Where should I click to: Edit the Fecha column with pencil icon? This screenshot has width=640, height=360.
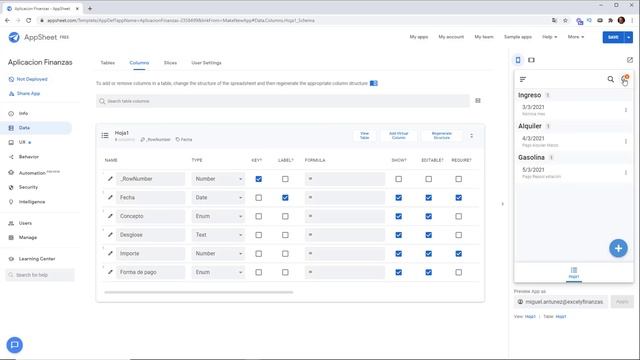click(x=110, y=198)
